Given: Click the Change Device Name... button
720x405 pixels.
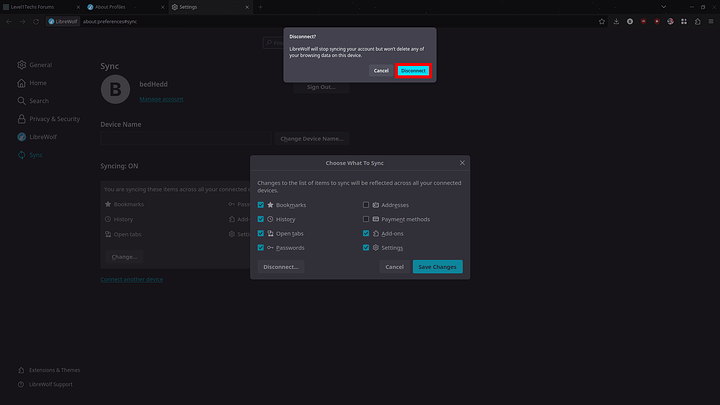Looking at the screenshot, I should tap(312, 139).
